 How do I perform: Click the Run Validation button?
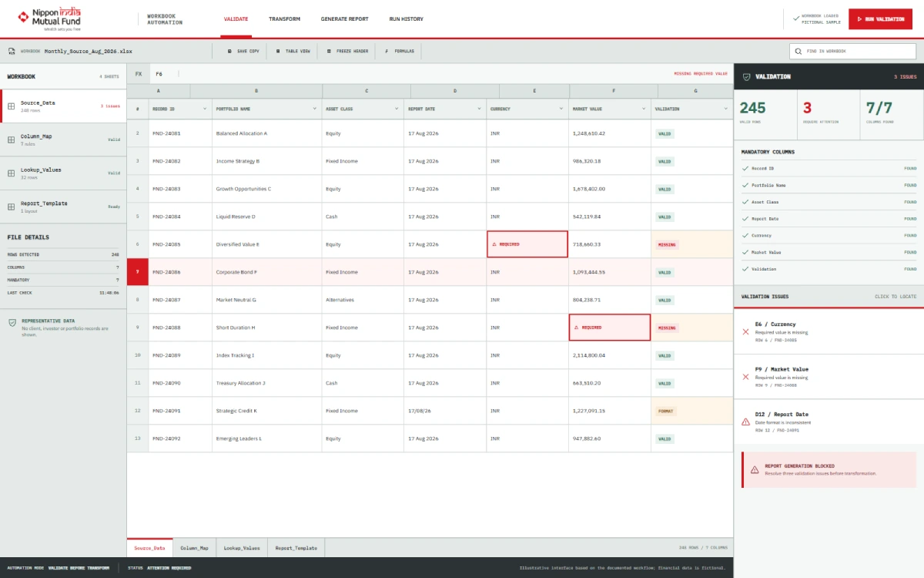(x=880, y=18)
